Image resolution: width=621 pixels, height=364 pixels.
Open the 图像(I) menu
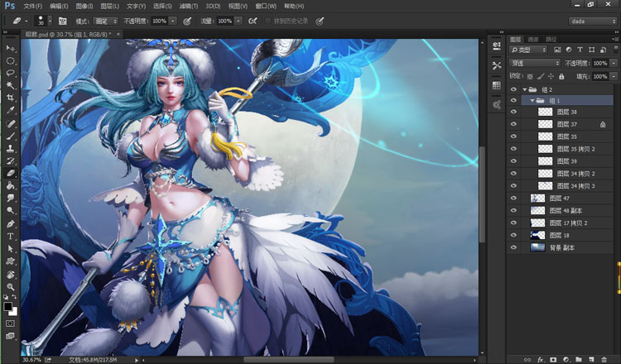pos(84,7)
